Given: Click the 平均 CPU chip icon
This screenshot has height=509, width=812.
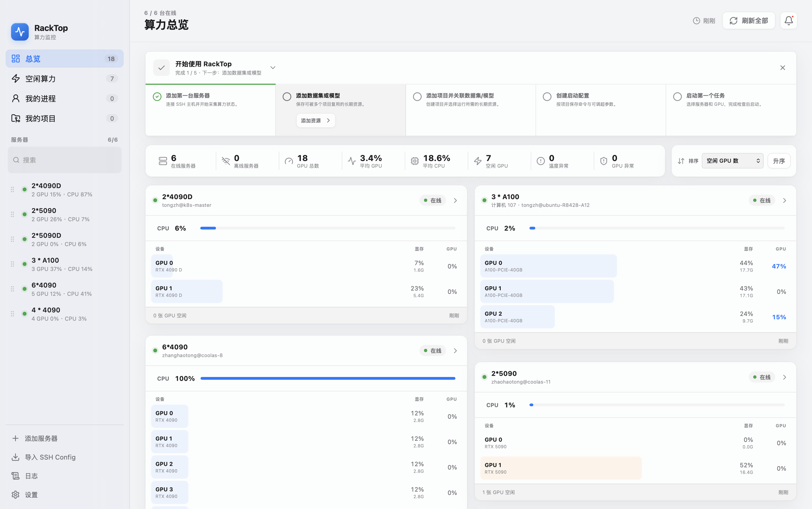Looking at the screenshot, I should point(415,161).
